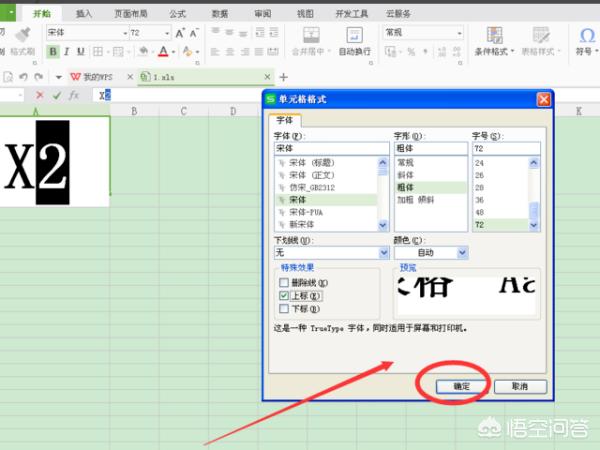This screenshot has height=450, width=600.
Task: Add a new document tab with plus
Action: tap(283, 77)
